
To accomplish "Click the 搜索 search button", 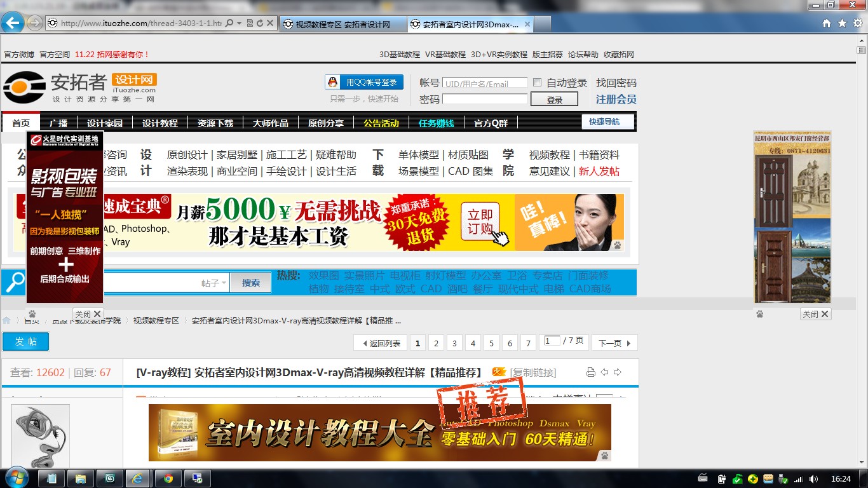I will (x=250, y=283).
